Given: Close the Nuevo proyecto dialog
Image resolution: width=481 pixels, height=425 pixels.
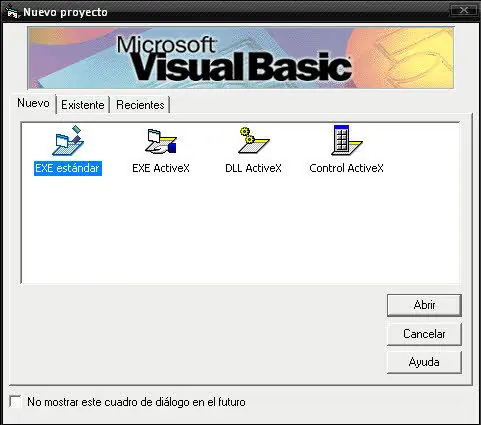Looking at the screenshot, I should tap(464, 11).
